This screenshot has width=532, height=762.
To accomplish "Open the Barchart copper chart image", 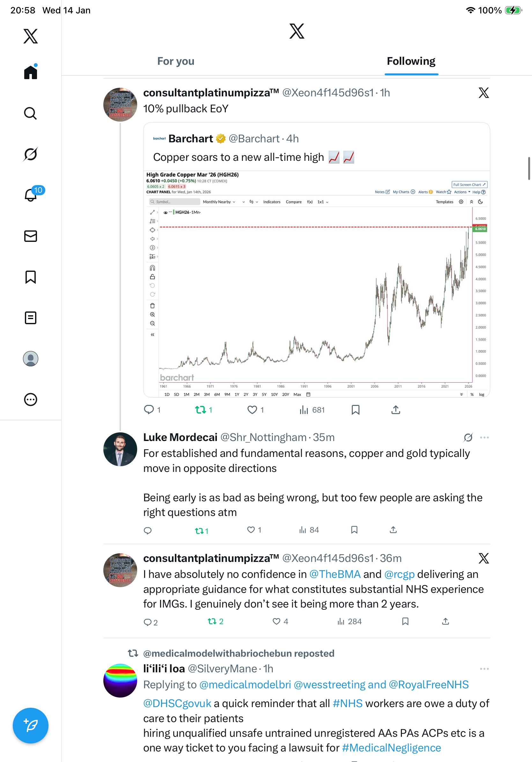I will [x=316, y=284].
